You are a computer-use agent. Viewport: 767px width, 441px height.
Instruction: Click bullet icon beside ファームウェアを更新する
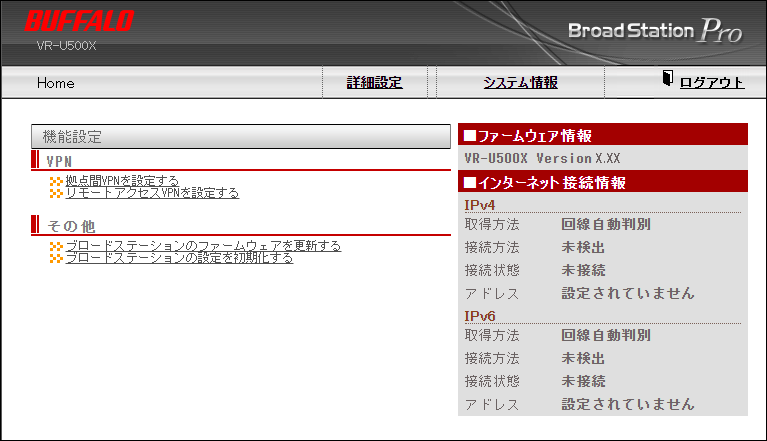click(x=56, y=246)
